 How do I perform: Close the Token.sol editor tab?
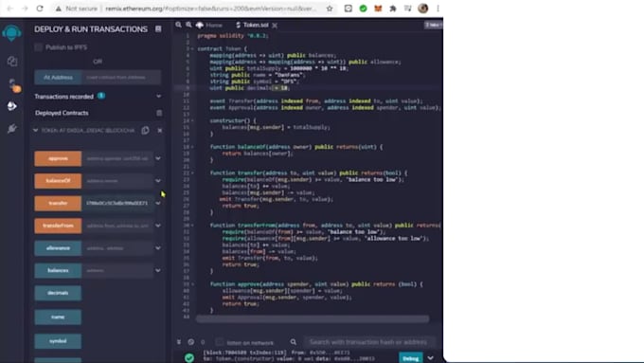tap(275, 25)
